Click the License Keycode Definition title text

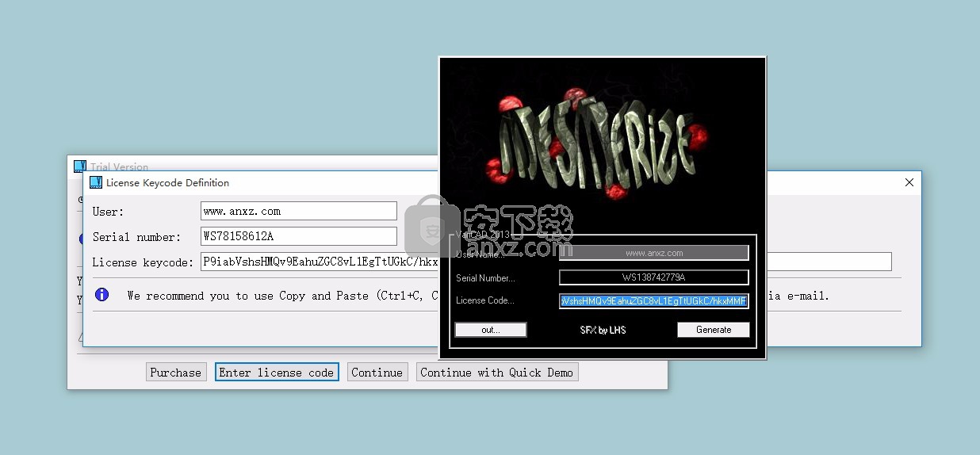[168, 182]
